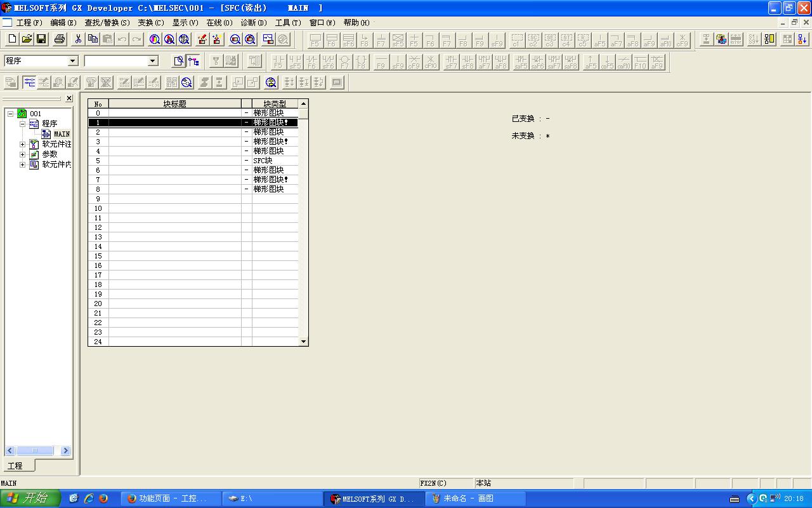Expand the 软元件注释 tree node

[x=23, y=144]
